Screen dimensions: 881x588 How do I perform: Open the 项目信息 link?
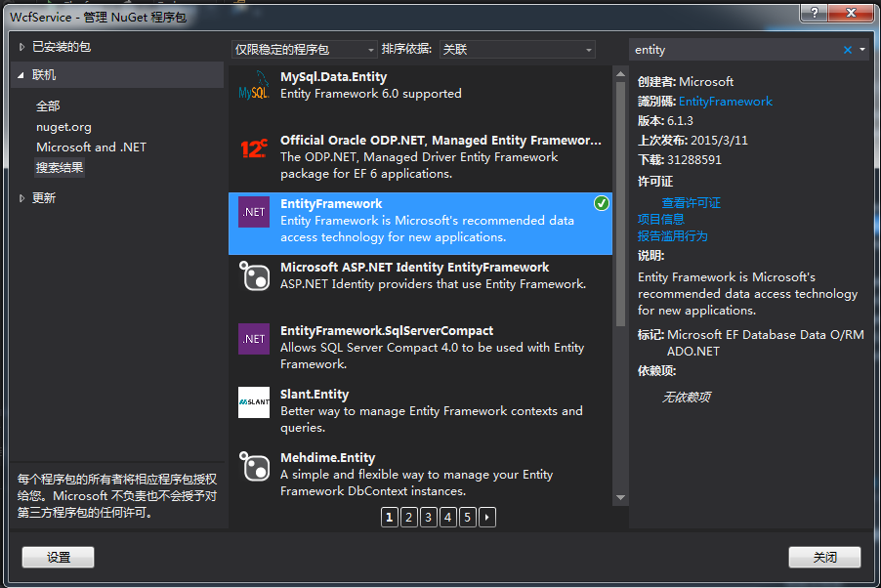[660, 219]
